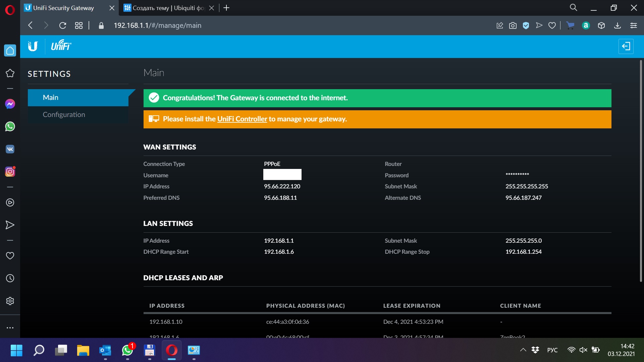Open a new browser tab
The image size is (644, 362).
click(226, 8)
